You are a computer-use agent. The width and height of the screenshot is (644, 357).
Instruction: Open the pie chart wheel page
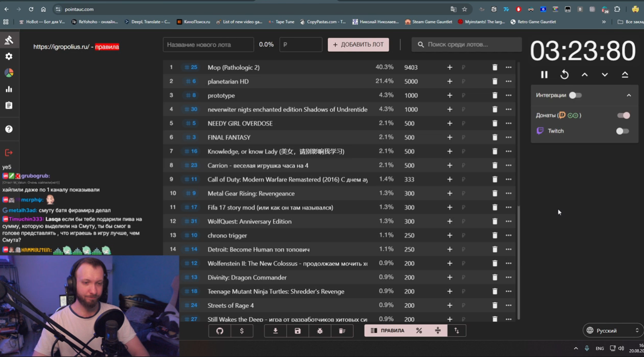(9, 73)
